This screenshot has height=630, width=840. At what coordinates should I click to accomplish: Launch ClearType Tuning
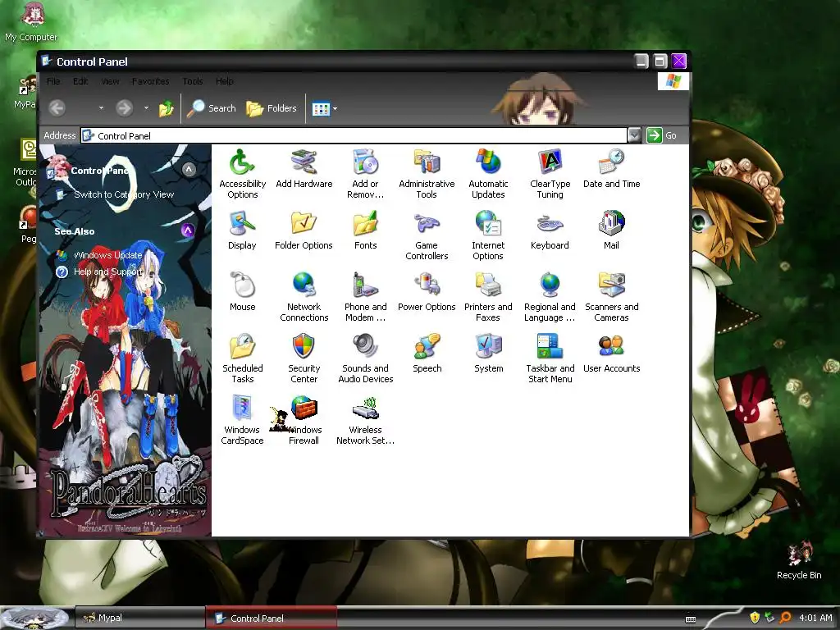pyautogui.click(x=550, y=173)
